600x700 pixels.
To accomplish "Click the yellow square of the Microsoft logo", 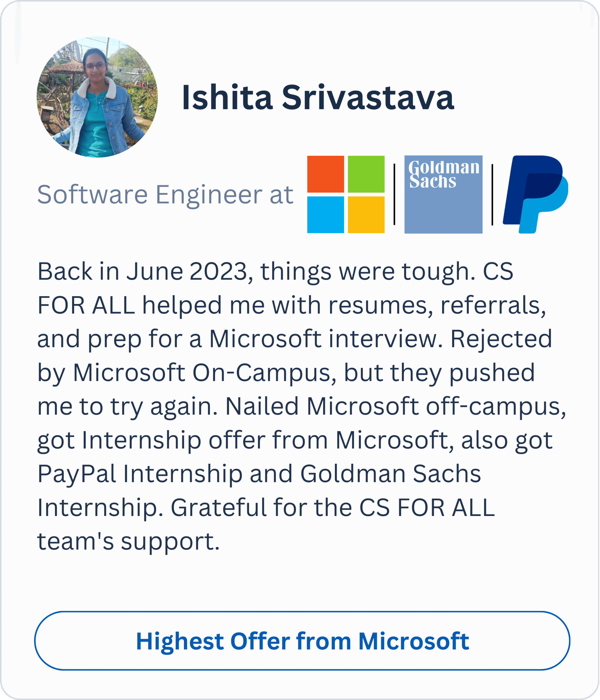I will point(366,215).
